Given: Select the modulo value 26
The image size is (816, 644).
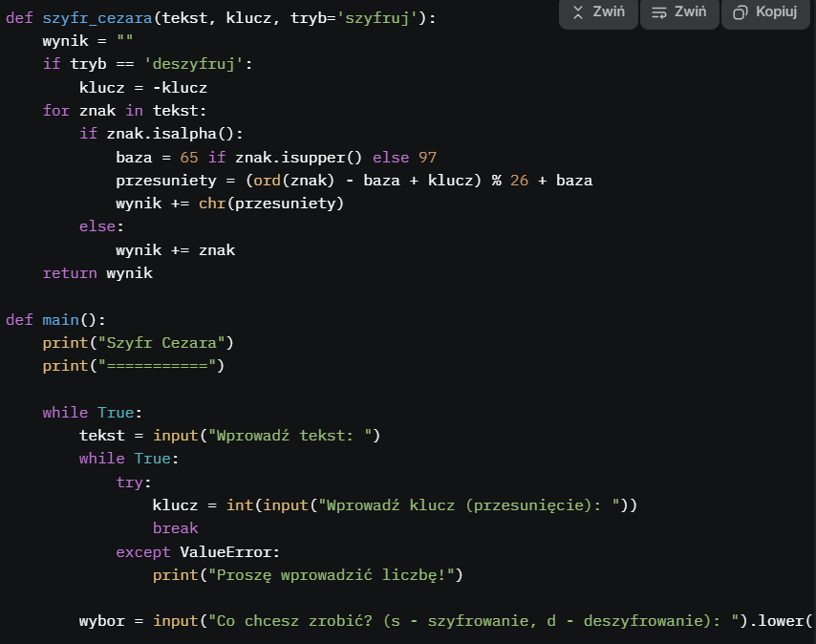Looking at the screenshot, I should tap(519, 180).
